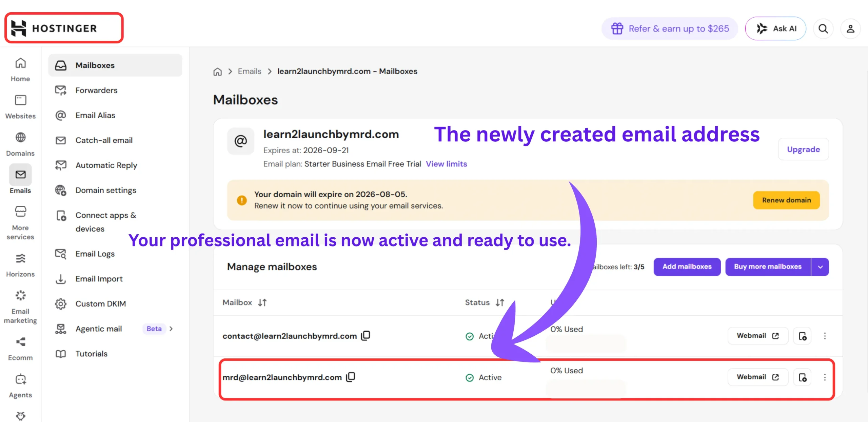
Task: Open Tutorials menu item
Action: click(115, 354)
